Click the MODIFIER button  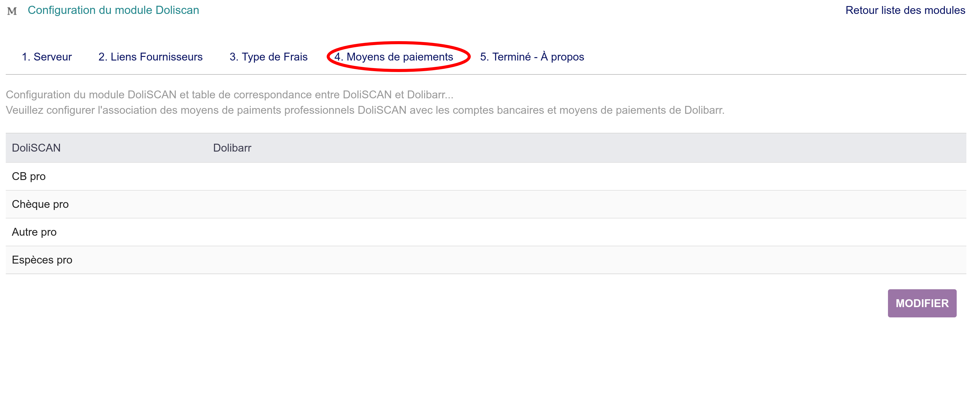point(922,303)
